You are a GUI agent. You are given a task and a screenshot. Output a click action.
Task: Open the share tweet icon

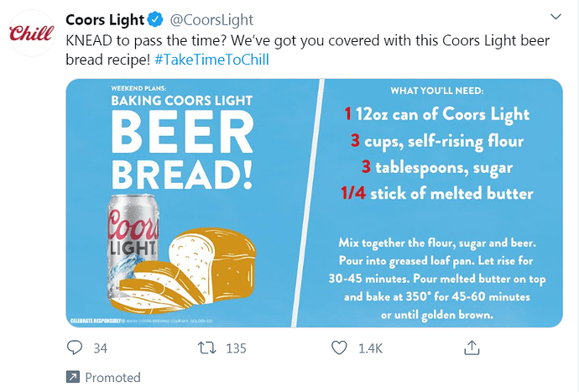pyautogui.click(x=472, y=347)
